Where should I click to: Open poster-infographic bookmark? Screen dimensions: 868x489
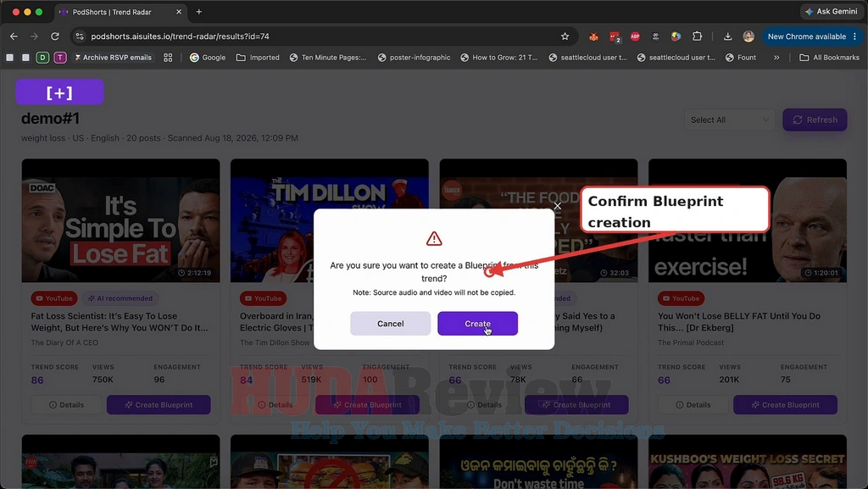coord(414,58)
